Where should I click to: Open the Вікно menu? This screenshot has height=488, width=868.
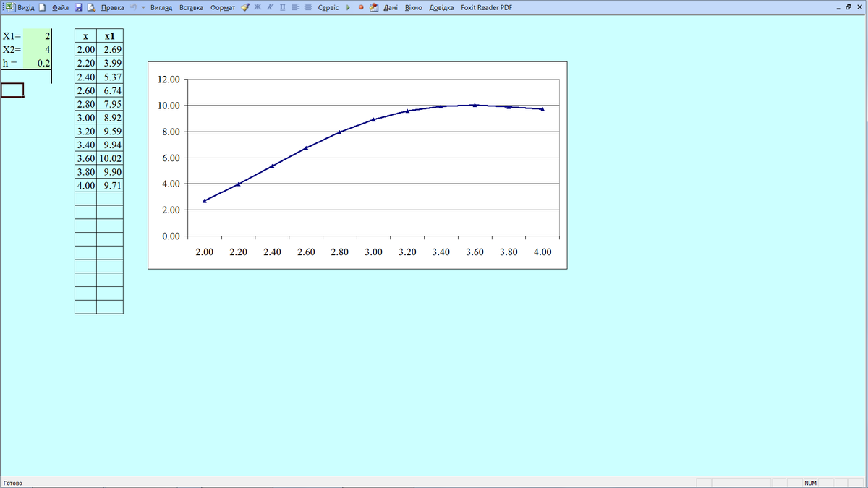click(x=414, y=7)
